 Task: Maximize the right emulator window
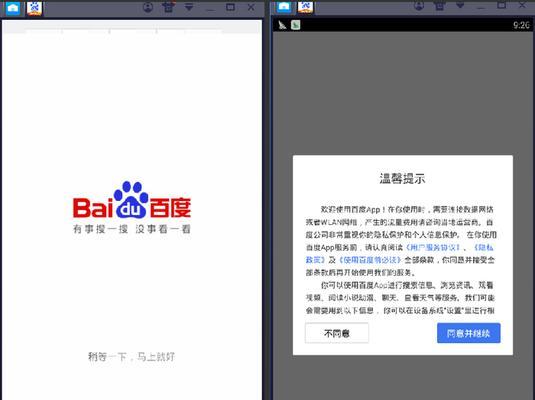pyautogui.click(x=502, y=5)
